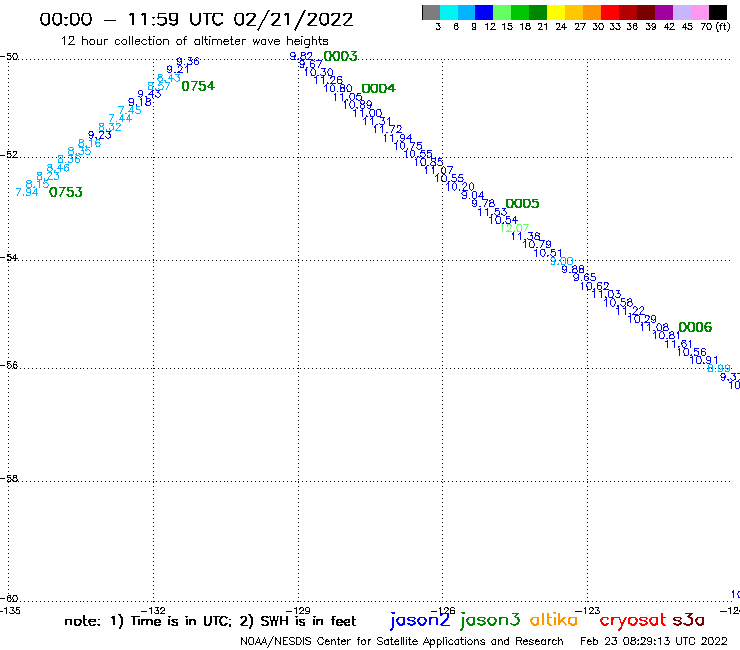The height and width of the screenshot is (650, 740).
Task: Click the 8.46 wave height value
Action: [x=58, y=168]
